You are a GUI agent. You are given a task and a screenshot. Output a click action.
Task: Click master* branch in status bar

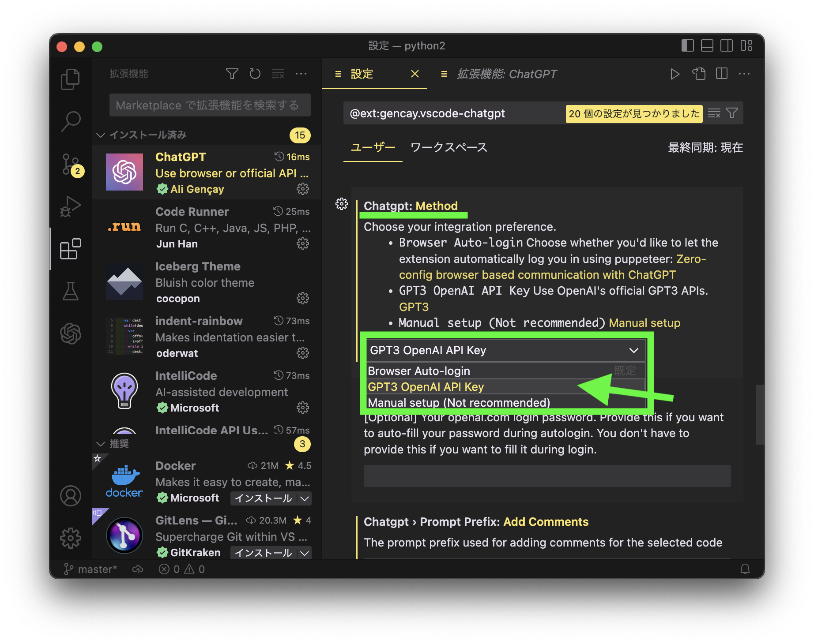click(x=91, y=569)
